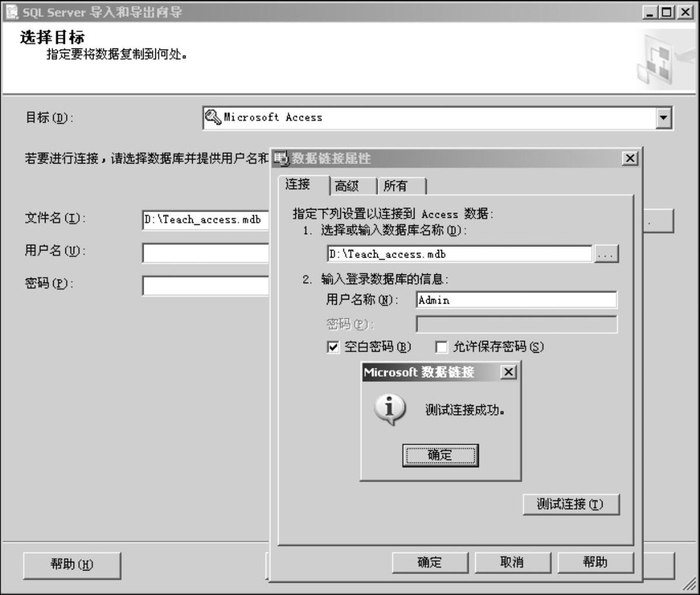
Task: Click the database name field in data link dialog
Action: (459, 254)
